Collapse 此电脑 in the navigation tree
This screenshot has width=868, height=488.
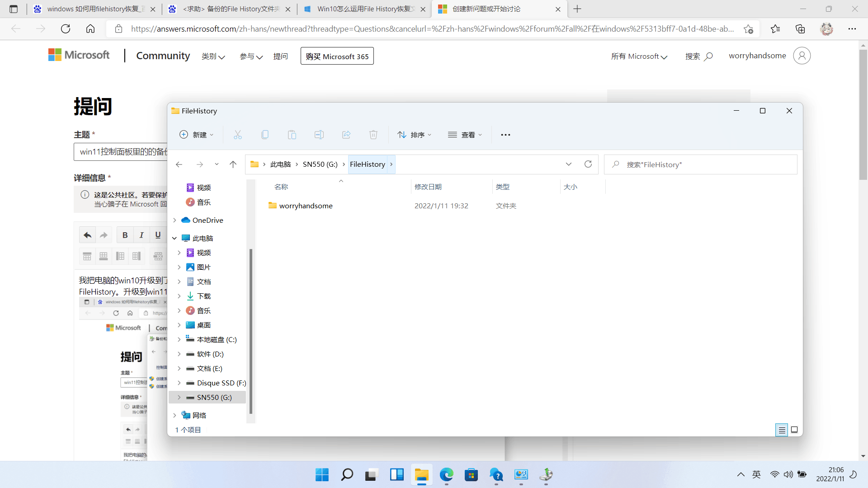pyautogui.click(x=175, y=238)
